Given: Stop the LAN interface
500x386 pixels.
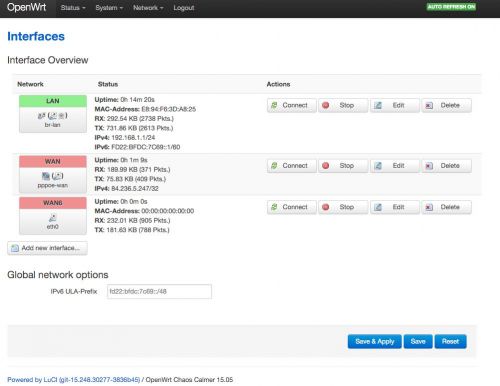Looking at the screenshot, I should click(x=343, y=105).
